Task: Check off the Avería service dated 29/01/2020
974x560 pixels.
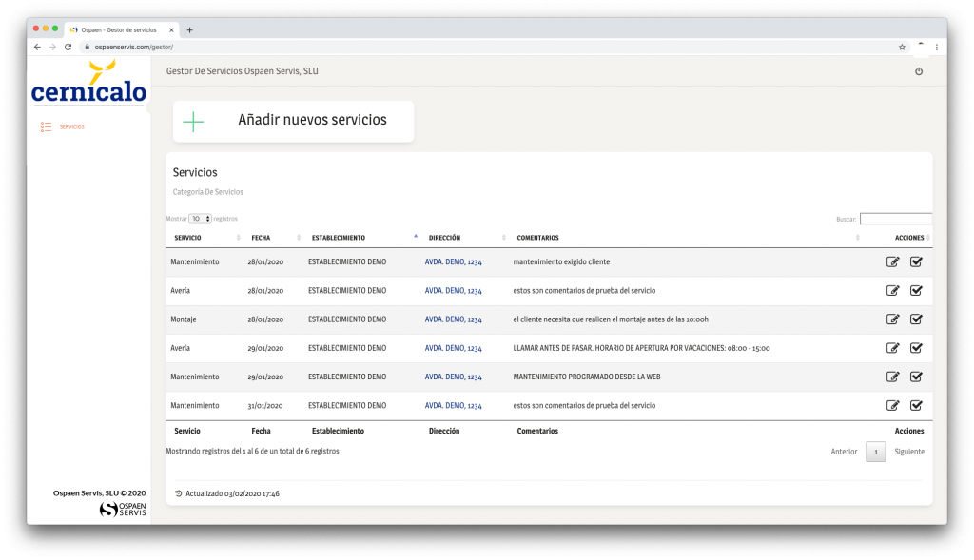Action: (916, 348)
